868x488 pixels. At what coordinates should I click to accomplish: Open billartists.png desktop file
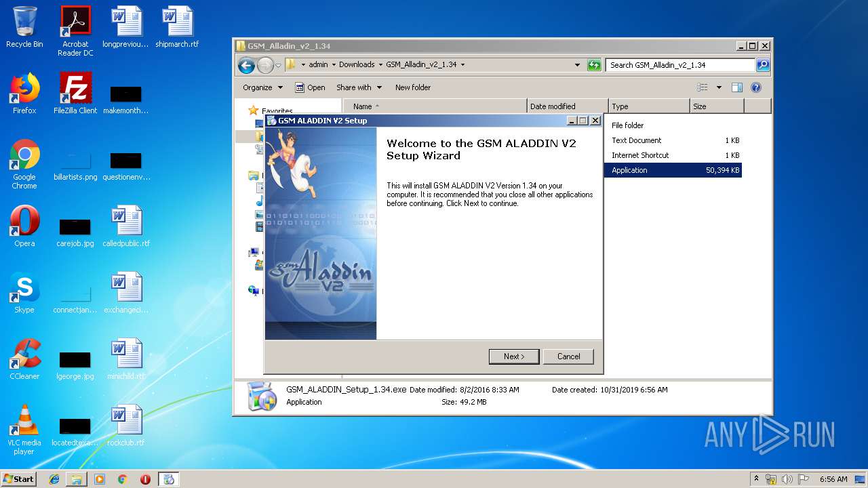75,165
